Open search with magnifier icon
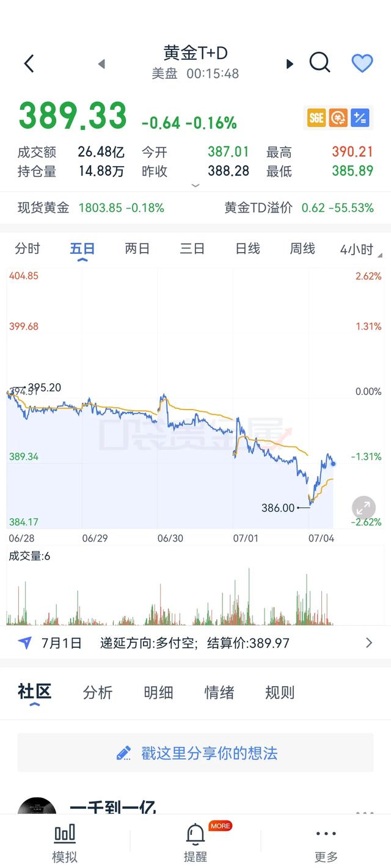 pos(320,62)
